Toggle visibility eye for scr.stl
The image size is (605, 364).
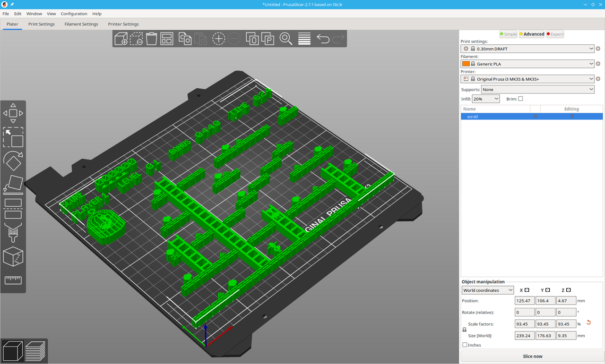click(x=535, y=116)
